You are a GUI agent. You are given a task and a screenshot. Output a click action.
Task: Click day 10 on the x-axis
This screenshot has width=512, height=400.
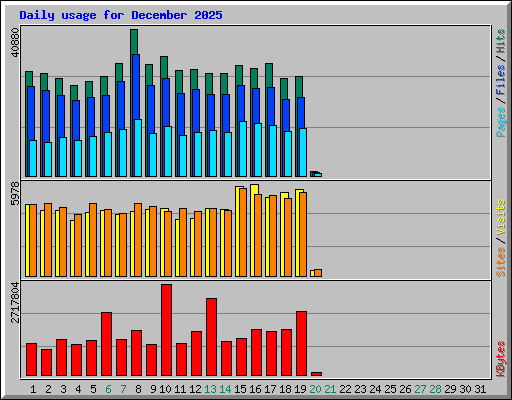[x=165, y=389]
